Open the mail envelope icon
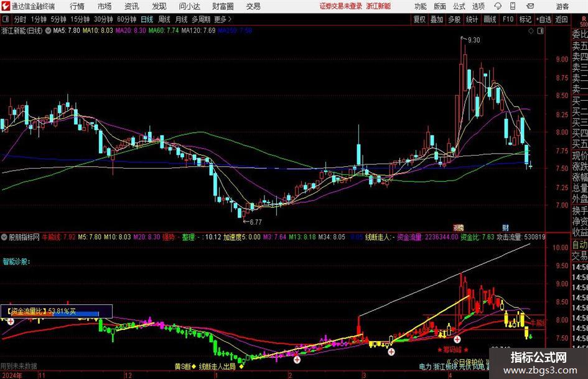The image size is (588, 379). pos(530,6)
